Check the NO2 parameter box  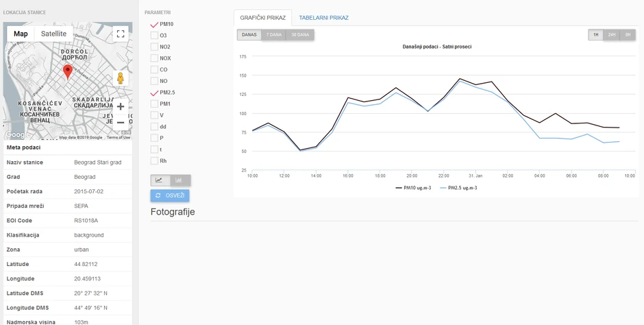coord(154,47)
